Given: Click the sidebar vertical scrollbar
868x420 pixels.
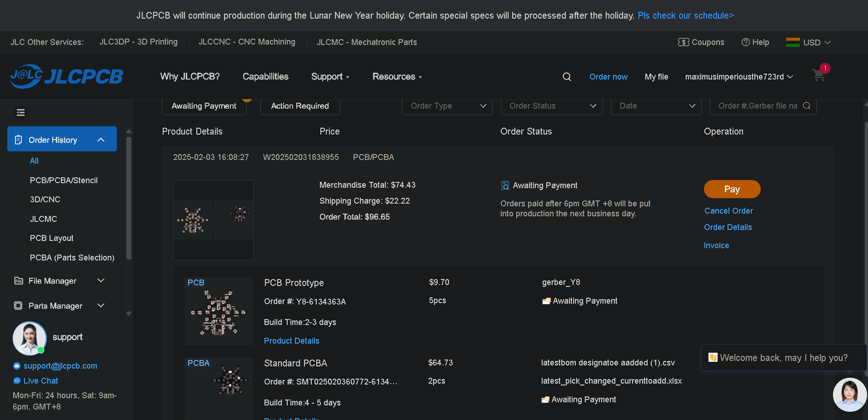Looking at the screenshot, I should point(129,198).
